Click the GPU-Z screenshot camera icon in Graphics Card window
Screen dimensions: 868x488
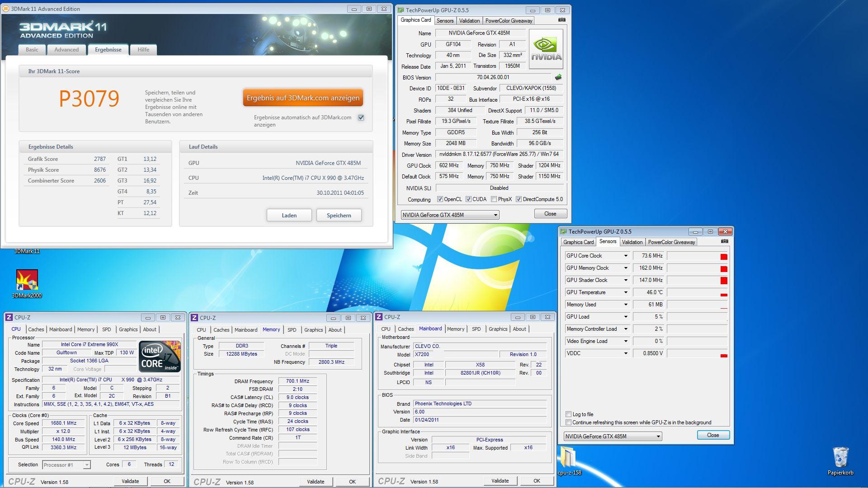(x=561, y=20)
